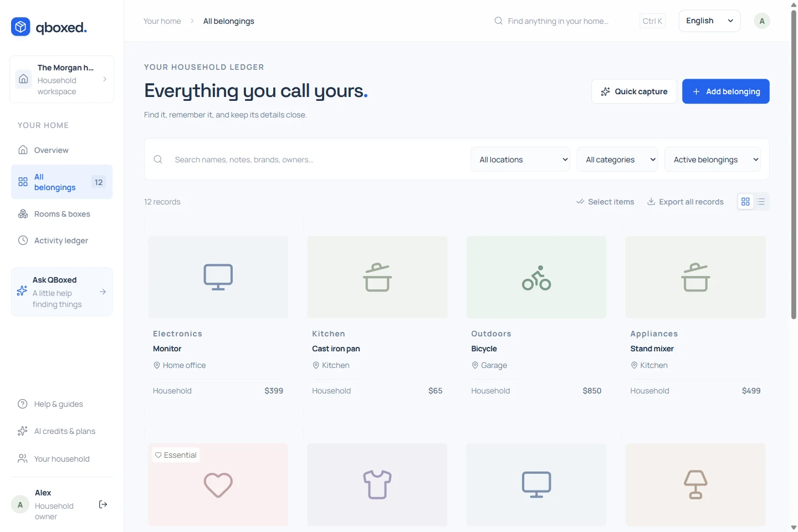Switch to grid view

[745, 202]
